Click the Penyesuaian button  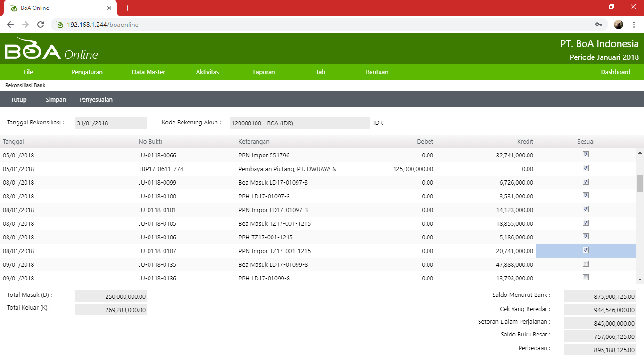pyautogui.click(x=96, y=100)
